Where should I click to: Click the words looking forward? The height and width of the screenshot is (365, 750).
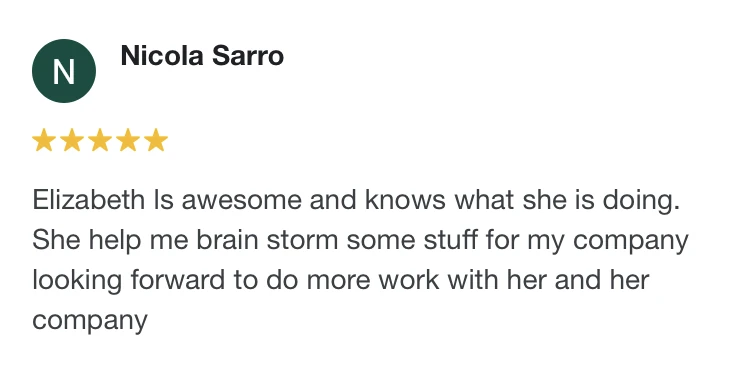coord(128,280)
